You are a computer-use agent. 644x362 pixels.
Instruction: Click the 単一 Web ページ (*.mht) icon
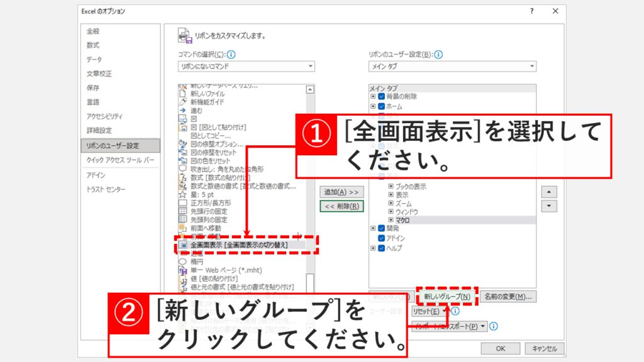183,269
